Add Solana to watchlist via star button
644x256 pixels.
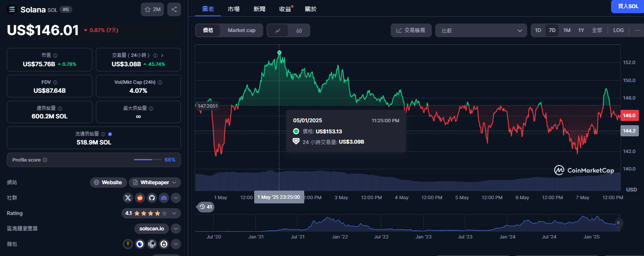(x=152, y=9)
